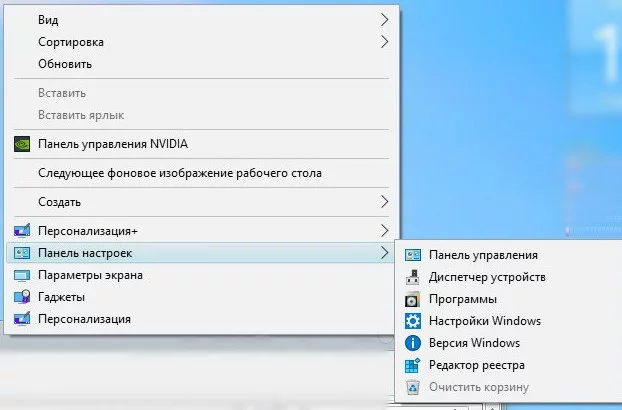
Task: Open the Создать menu entry
Action: (201, 202)
